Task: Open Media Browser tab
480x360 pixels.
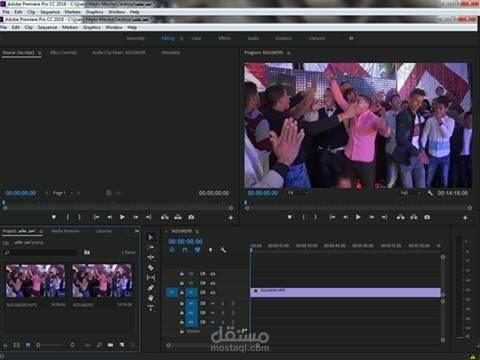Action: (65, 231)
